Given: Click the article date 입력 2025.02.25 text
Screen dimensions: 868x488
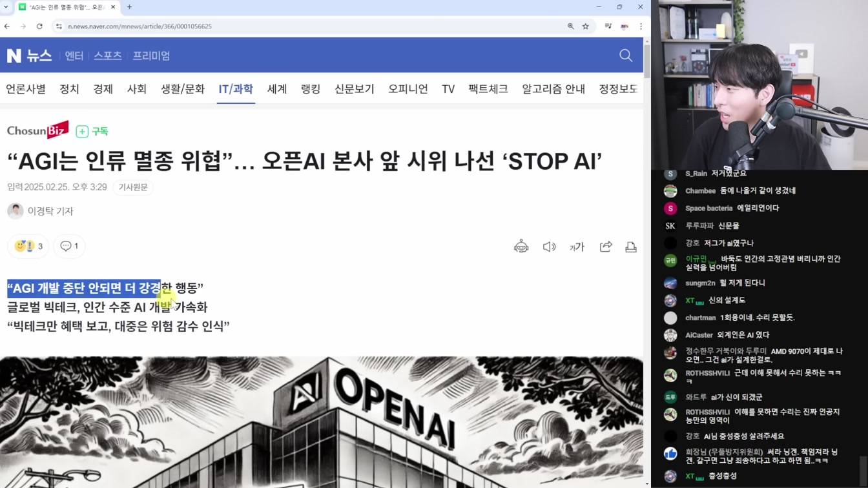Looking at the screenshot, I should tap(57, 187).
